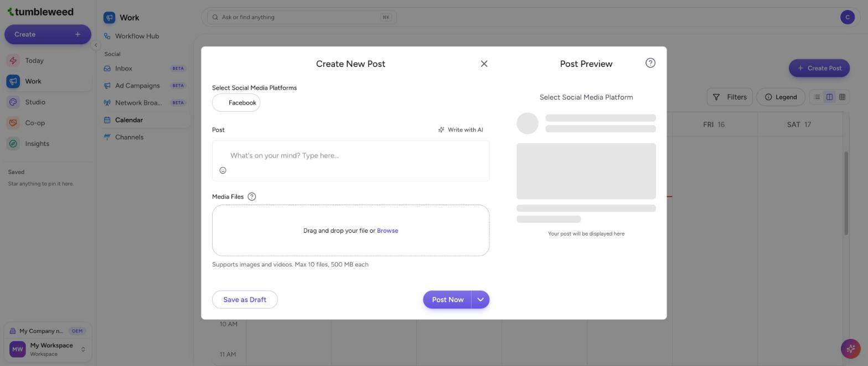Click the emoji picker icon in post box

pyautogui.click(x=223, y=170)
